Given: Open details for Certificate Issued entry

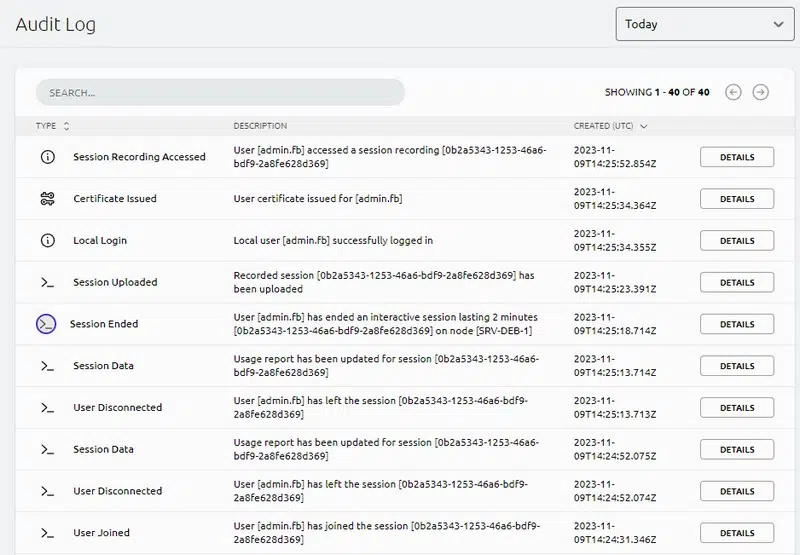Looking at the screenshot, I should [737, 199].
